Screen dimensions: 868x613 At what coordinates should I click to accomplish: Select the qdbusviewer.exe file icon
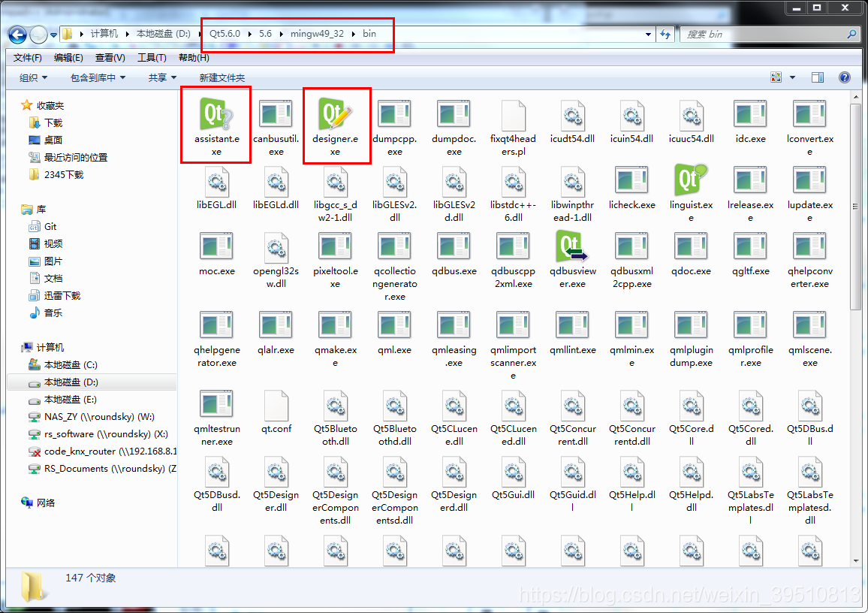point(572,246)
